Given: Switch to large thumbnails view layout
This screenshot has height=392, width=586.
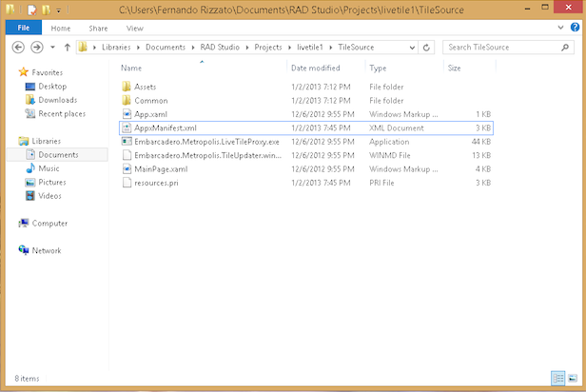Looking at the screenshot, I should [x=572, y=379].
